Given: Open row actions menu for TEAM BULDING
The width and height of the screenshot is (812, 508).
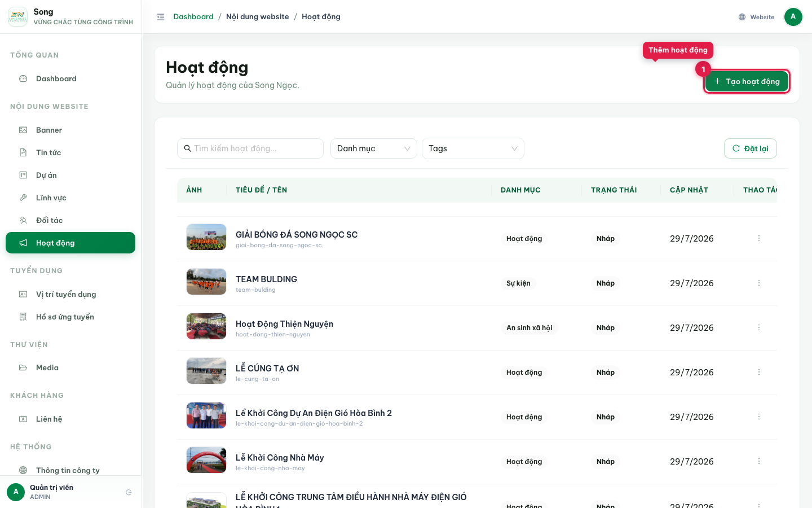Looking at the screenshot, I should 759,283.
